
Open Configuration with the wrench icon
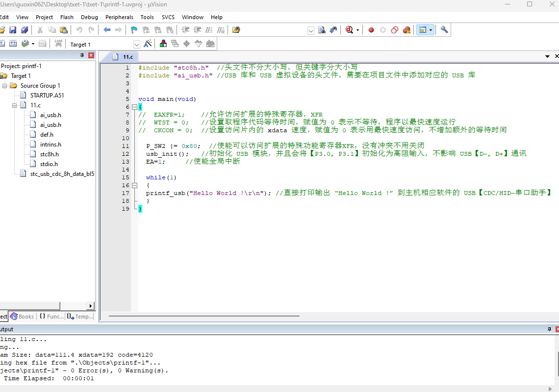pyautogui.click(x=444, y=30)
